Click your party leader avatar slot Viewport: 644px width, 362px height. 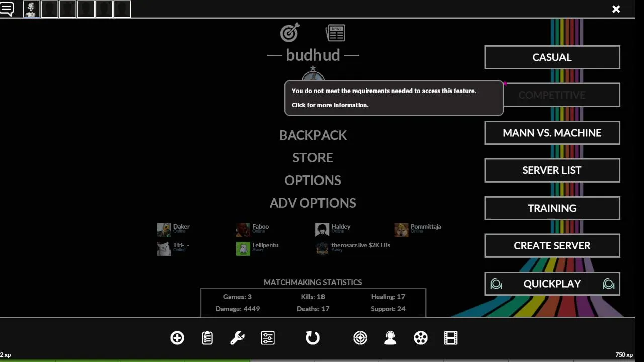point(31,9)
